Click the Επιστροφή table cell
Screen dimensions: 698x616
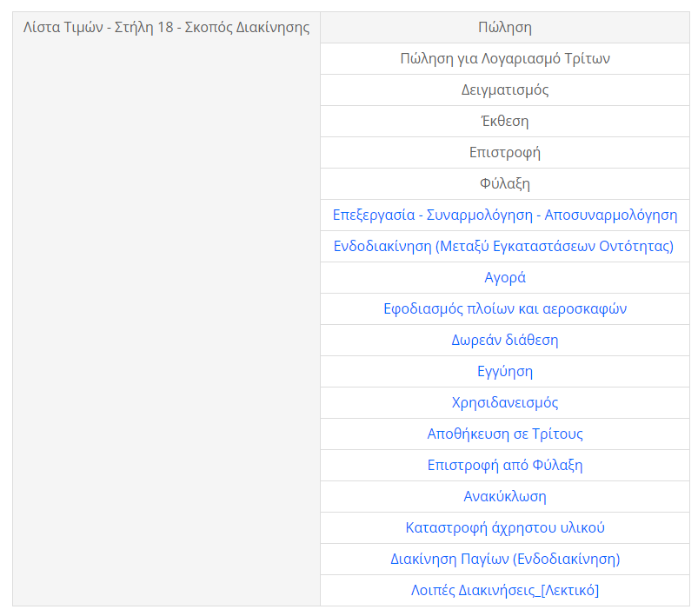[x=505, y=152]
